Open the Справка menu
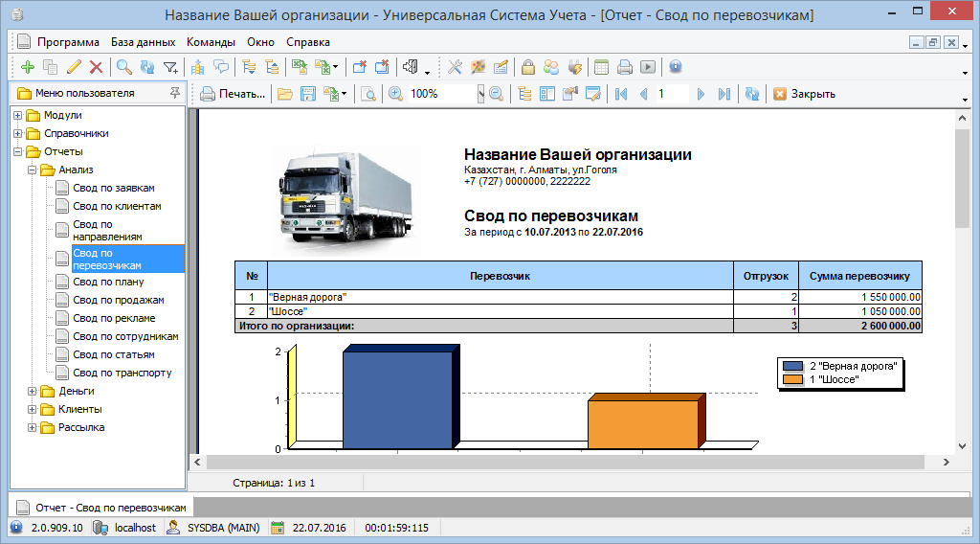Screen dimensions: 980x544 coord(307,42)
